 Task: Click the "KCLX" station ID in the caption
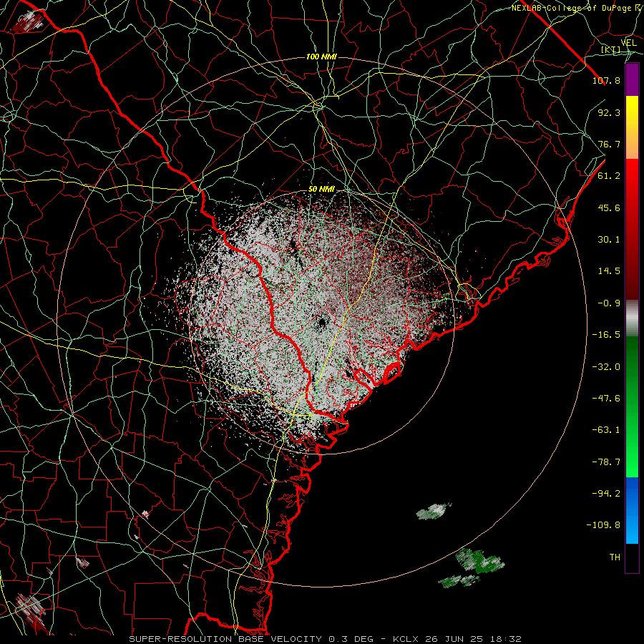pos(406,639)
